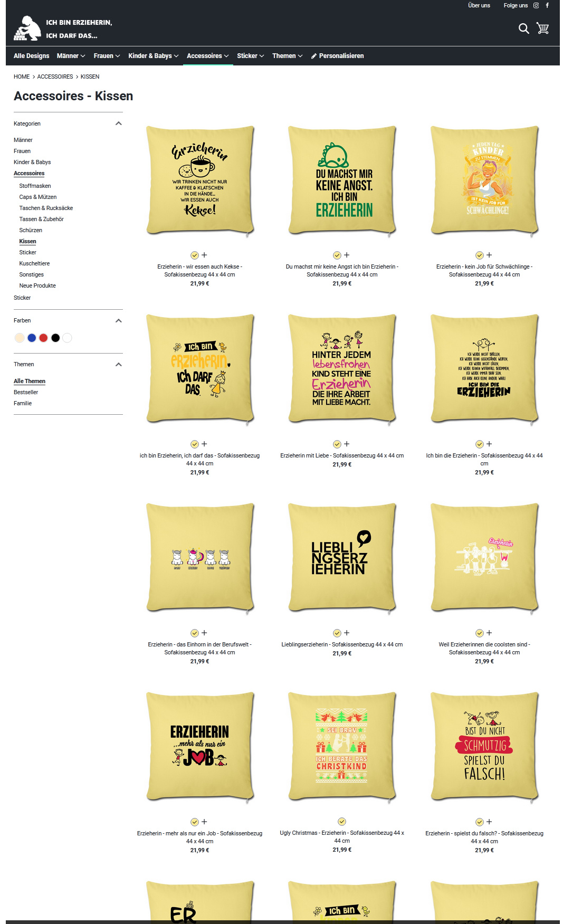Select yellow color check under Erzieherin mit Liebe pillow
Image resolution: width=582 pixels, height=924 pixels.
pos(337,444)
